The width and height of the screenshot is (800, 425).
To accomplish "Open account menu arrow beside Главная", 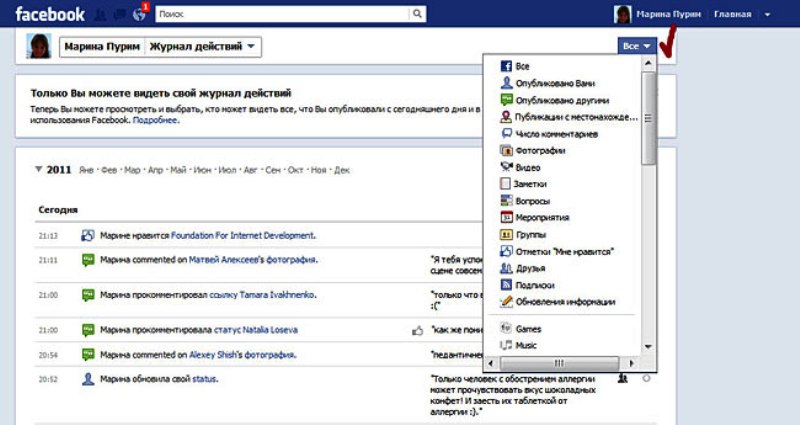I will (767, 15).
